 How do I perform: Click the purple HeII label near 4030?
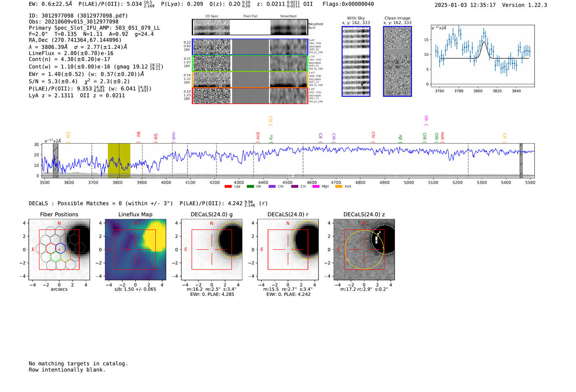(174, 137)
